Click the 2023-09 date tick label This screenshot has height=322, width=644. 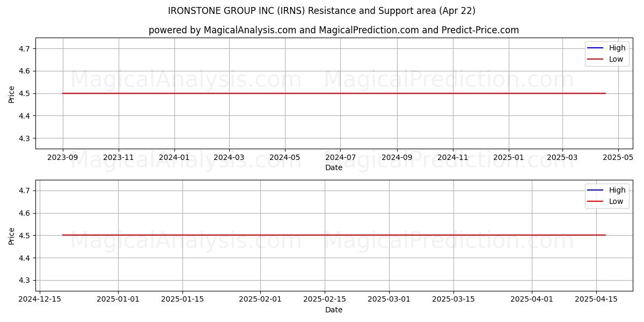pyautogui.click(x=63, y=158)
